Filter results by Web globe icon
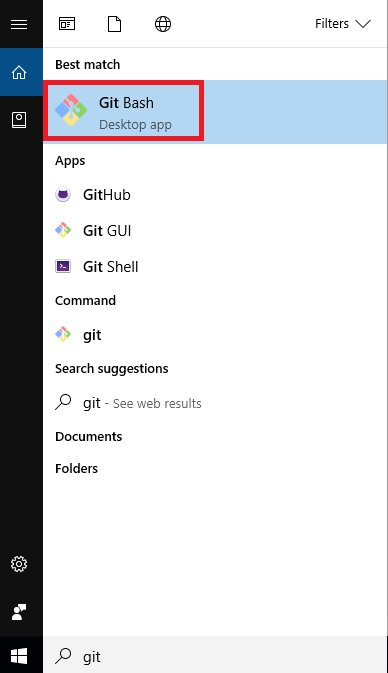 [163, 24]
